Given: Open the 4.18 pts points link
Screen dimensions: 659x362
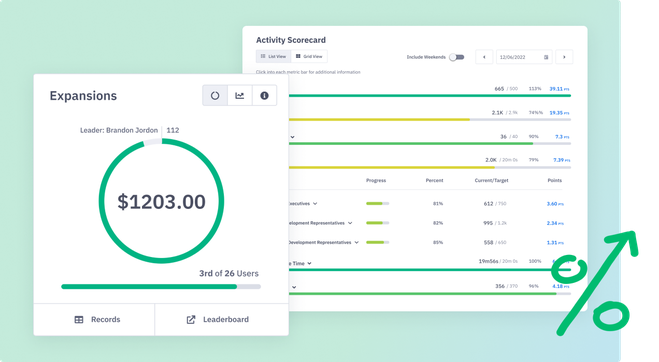Looking at the screenshot, I should pos(561,286).
